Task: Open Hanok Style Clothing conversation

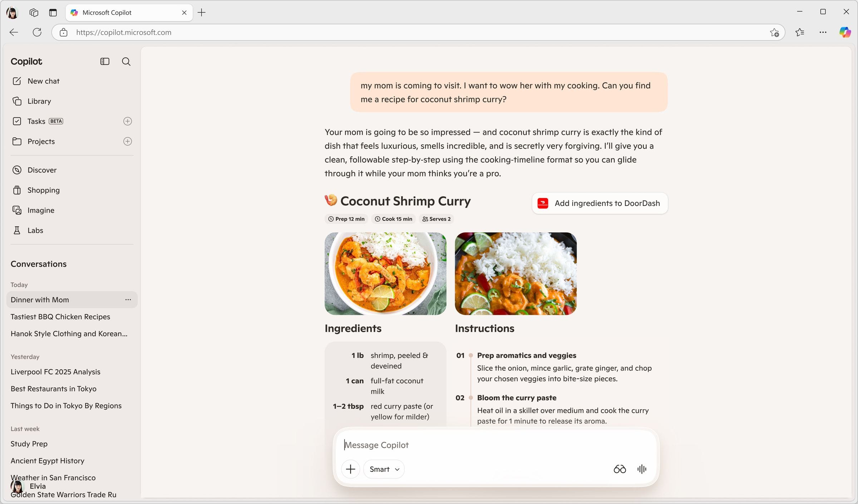Action: (69, 333)
